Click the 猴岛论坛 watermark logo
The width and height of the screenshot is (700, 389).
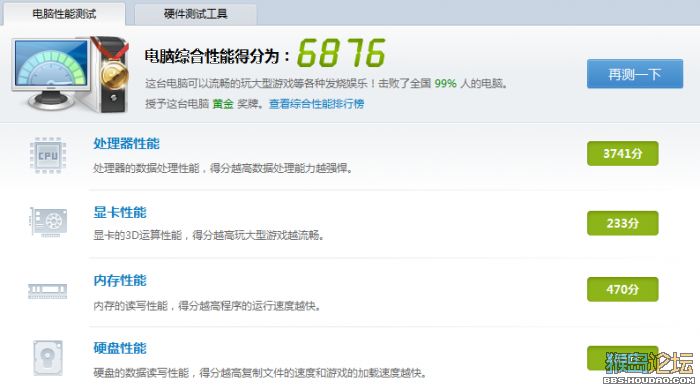pyautogui.click(x=649, y=368)
